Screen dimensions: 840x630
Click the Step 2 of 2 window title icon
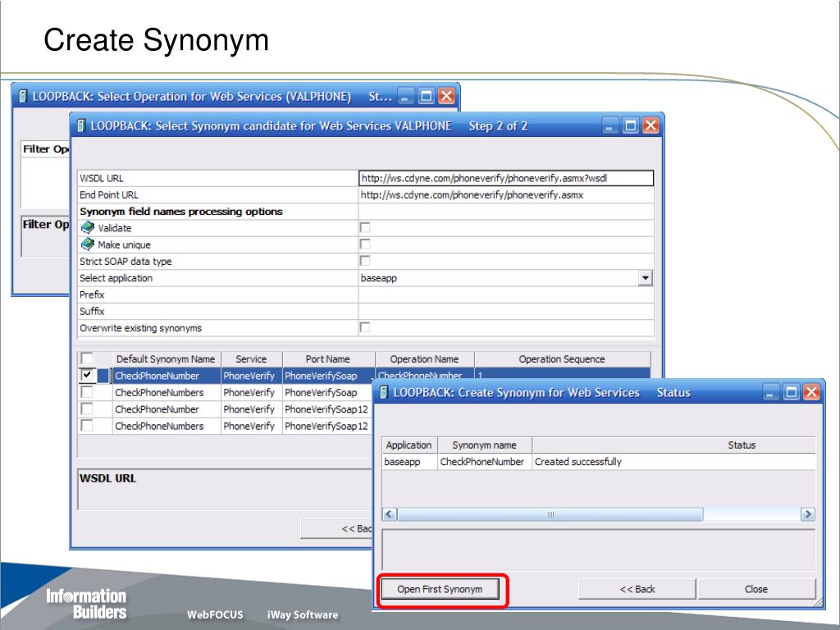81,126
